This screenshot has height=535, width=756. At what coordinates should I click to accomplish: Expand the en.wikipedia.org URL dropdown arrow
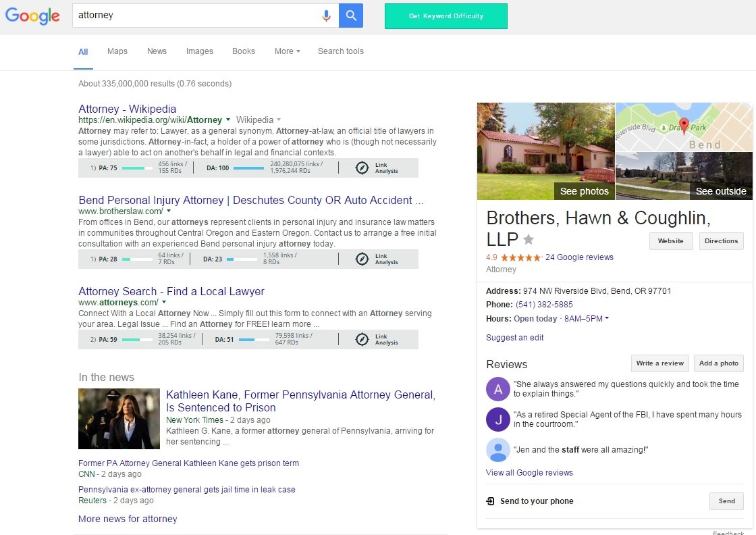[x=228, y=120]
